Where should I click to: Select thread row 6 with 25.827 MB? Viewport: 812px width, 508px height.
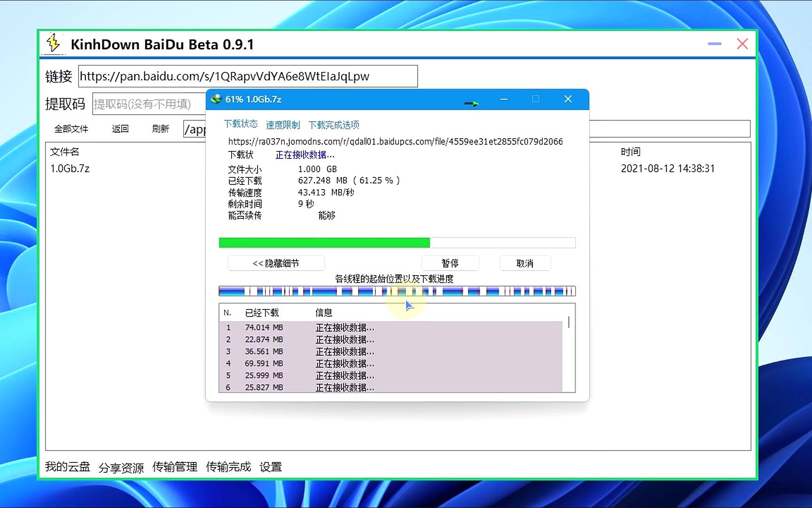pos(391,387)
